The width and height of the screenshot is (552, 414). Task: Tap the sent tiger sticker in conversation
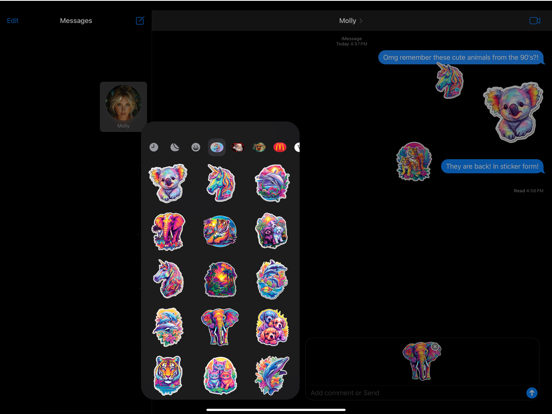(x=414, y=161)
